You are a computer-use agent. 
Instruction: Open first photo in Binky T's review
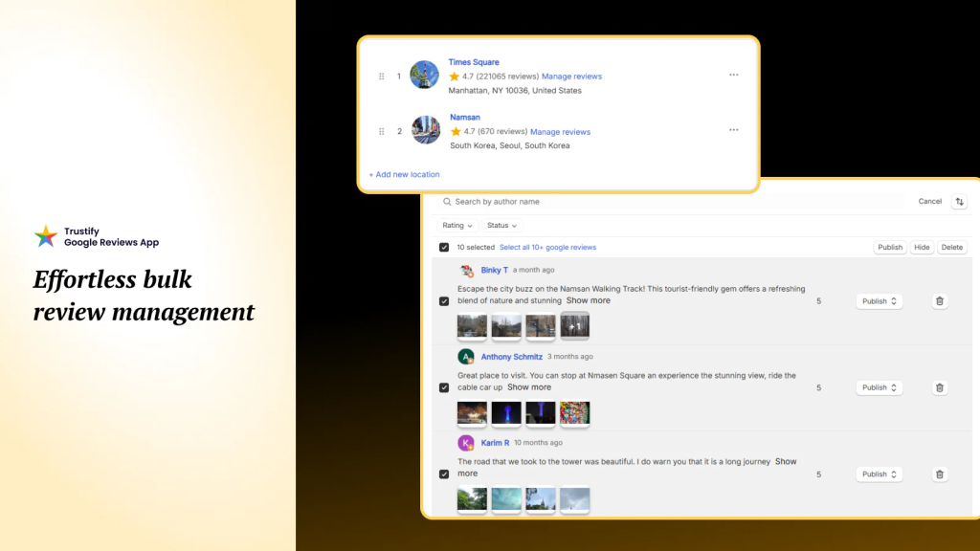click(472, 326)
